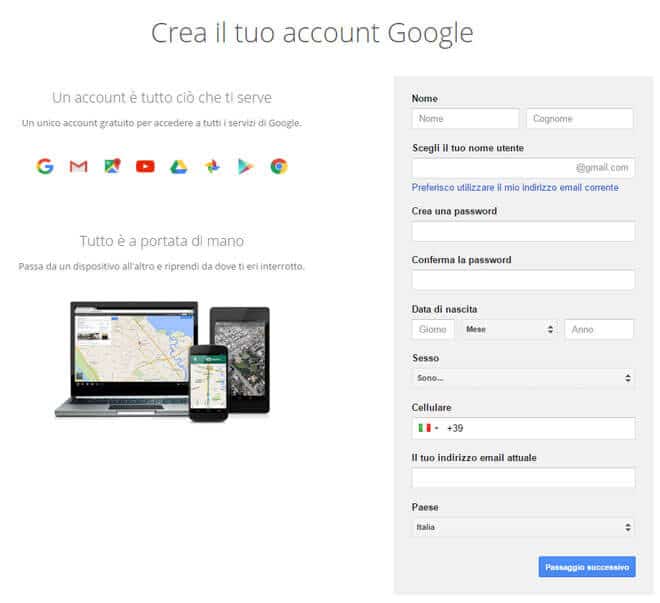The image size is (660, 603).
Task: Open the Mese month dropdown
Action: [x=509, y=329]
